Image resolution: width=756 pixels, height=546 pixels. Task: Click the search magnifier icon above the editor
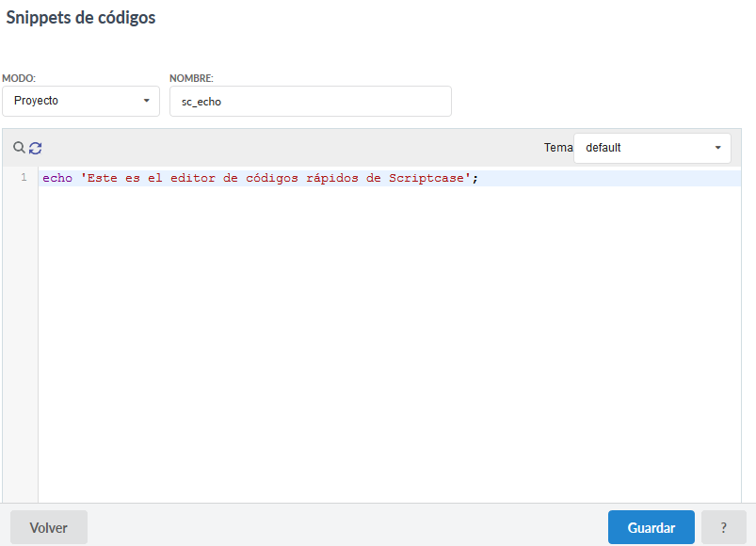tap(19, 148)
